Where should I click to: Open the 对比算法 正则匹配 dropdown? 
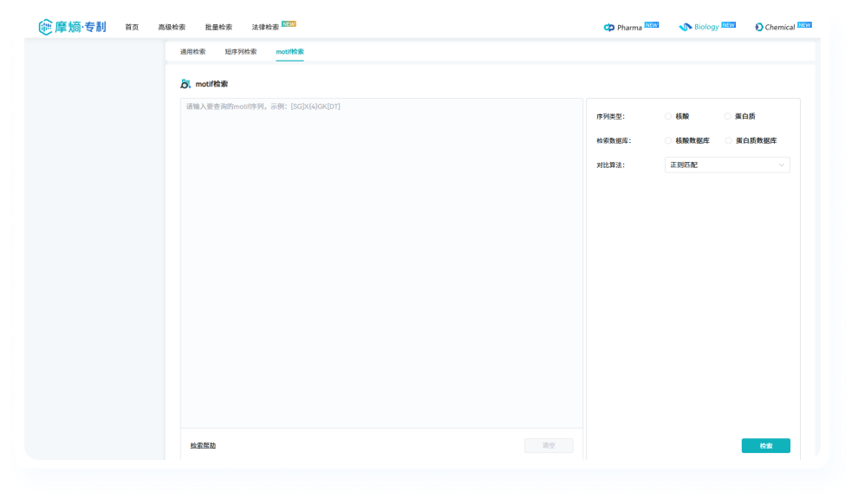[727, 165]
